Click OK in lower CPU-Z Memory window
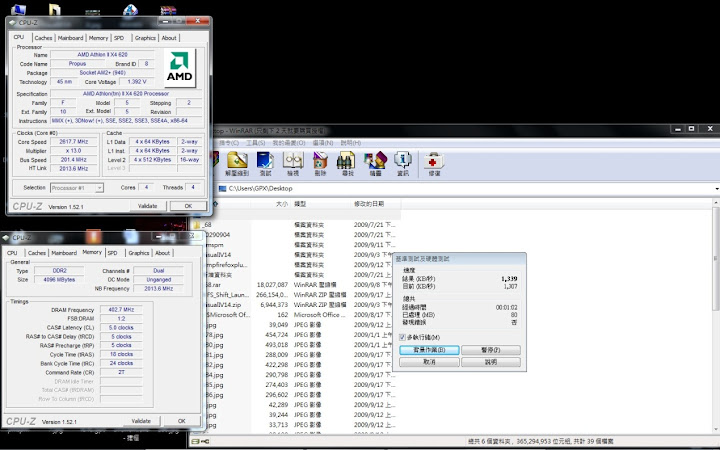 tap(182, 421)
